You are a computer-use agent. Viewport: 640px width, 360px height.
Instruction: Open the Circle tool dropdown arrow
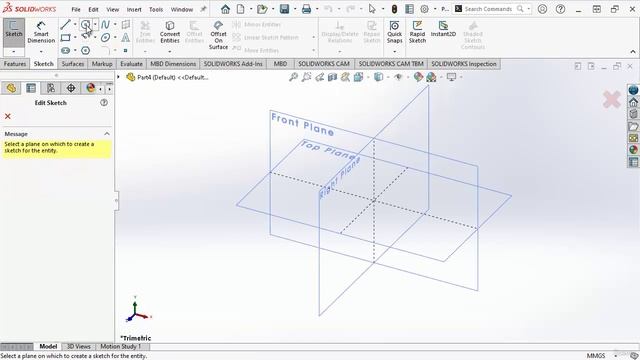click(95, 24)
